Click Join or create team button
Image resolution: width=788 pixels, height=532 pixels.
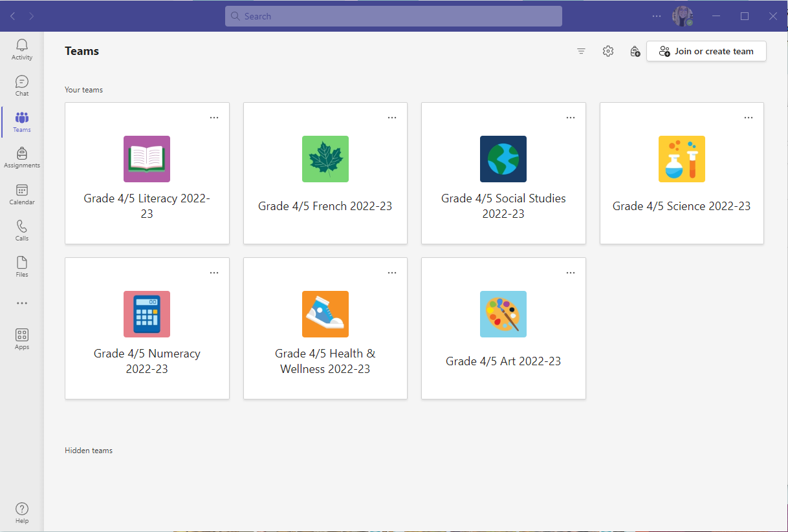pos(706,52)
